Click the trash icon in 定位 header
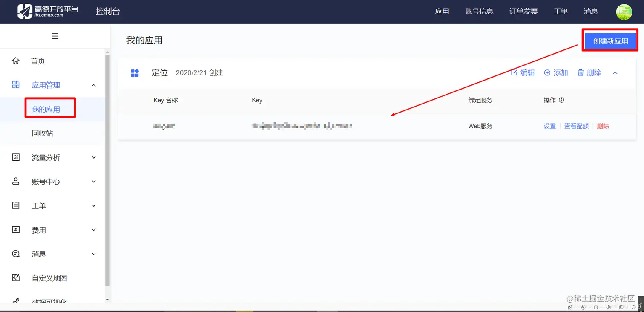Image resolution: width=644 pixels, height=312 pixels. [x=581, y=72]
